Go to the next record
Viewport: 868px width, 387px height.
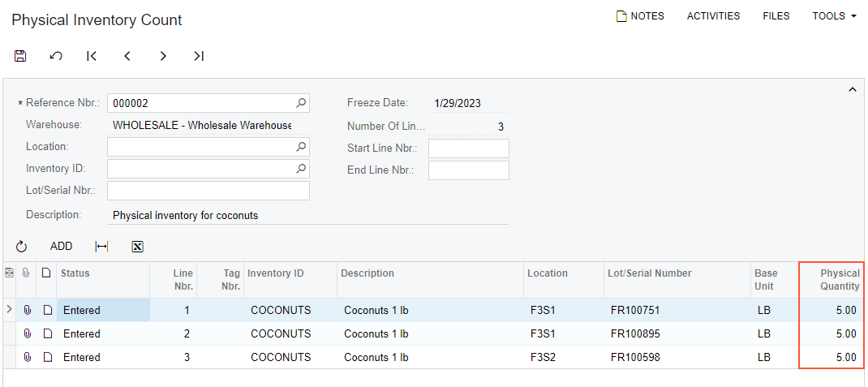coord(163,56)
